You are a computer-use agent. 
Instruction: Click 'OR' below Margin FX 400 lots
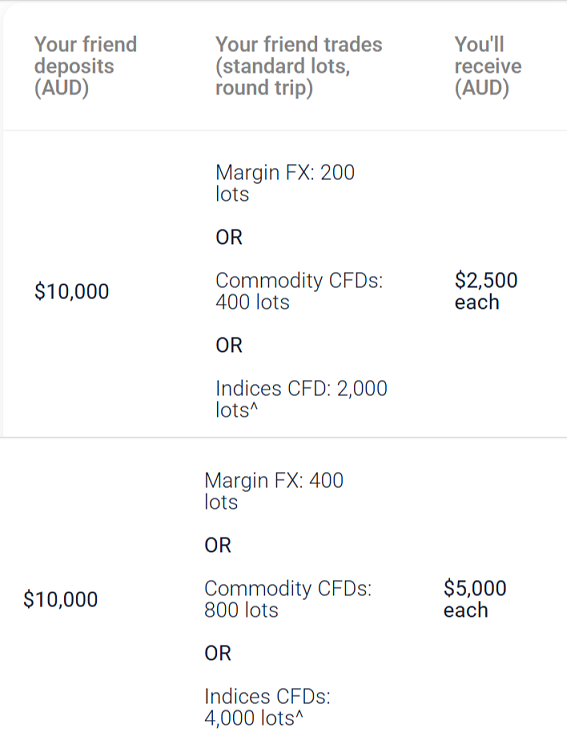coord(218,545)
